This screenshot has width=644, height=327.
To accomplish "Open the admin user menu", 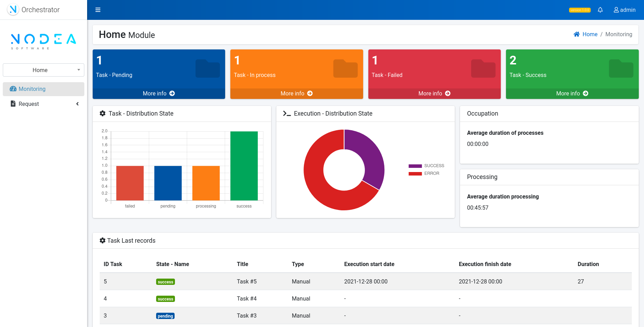I will 624,10.
